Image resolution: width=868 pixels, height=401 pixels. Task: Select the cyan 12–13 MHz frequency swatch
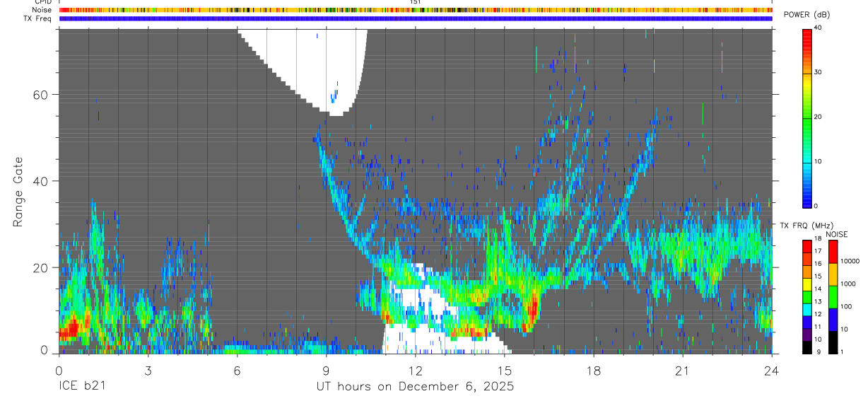click(x=807, y=309)
